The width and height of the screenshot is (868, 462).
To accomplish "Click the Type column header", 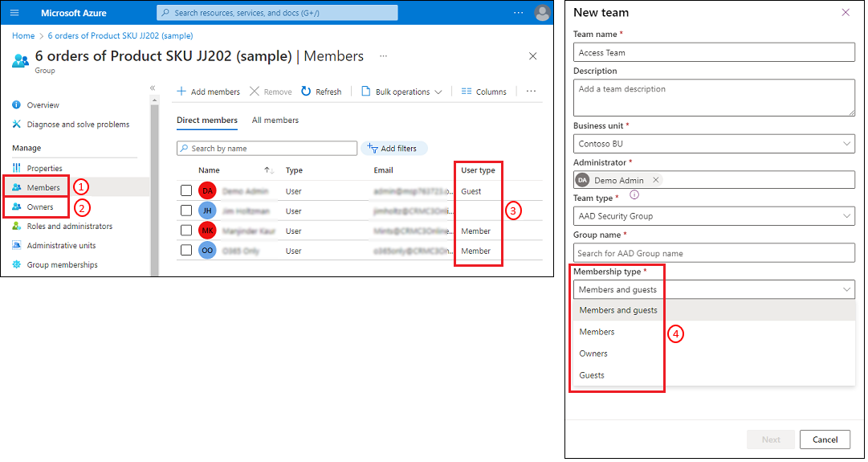I will (294, 170).
